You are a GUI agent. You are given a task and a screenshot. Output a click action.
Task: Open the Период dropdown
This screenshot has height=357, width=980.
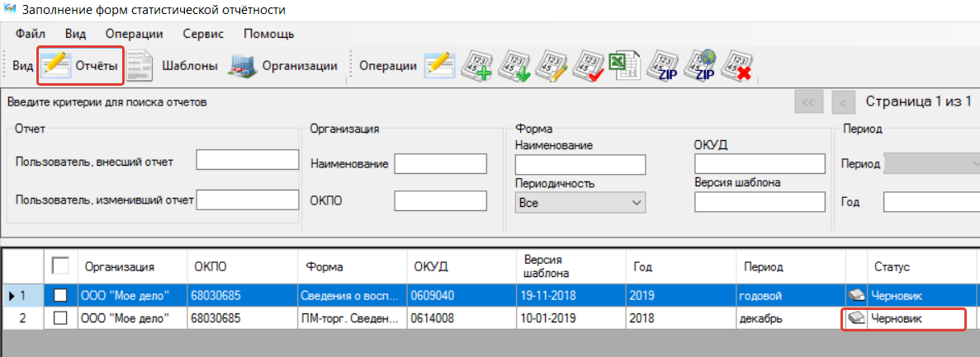(x=931, y=164)
